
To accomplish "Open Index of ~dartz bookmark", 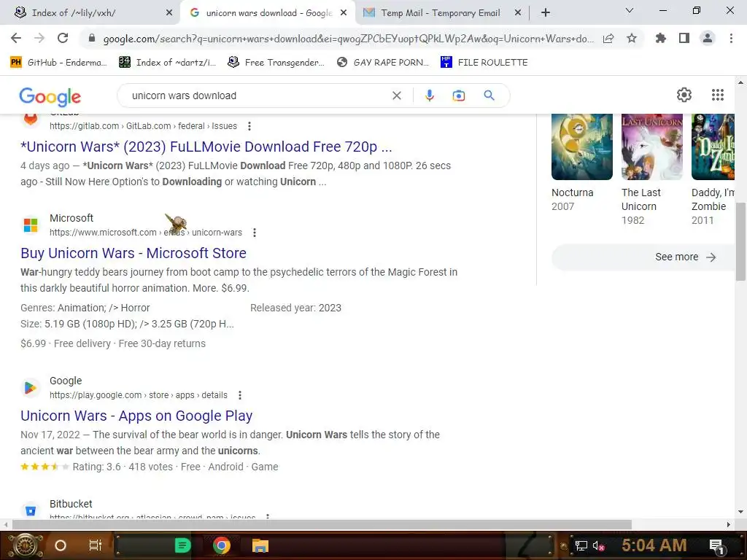I will tap(168, 63).
